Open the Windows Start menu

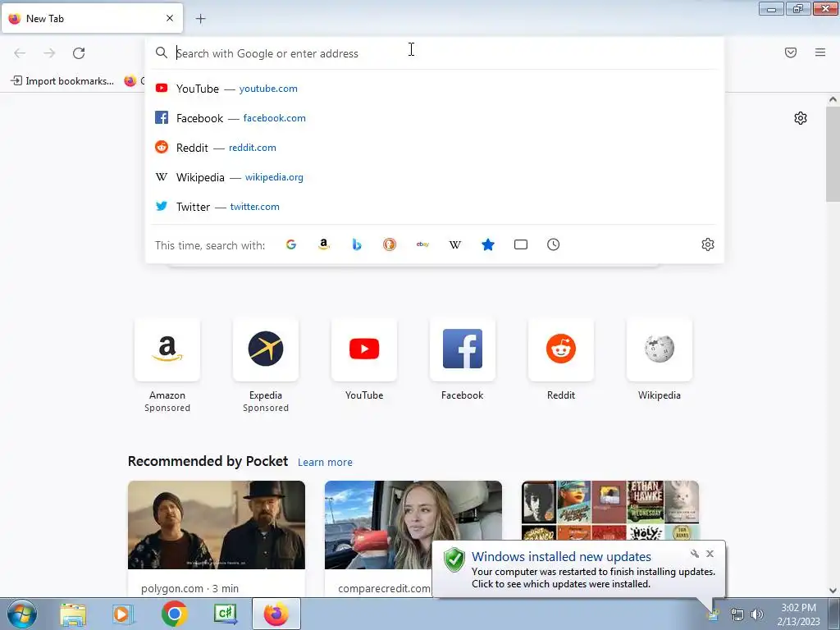pos(21,614)
